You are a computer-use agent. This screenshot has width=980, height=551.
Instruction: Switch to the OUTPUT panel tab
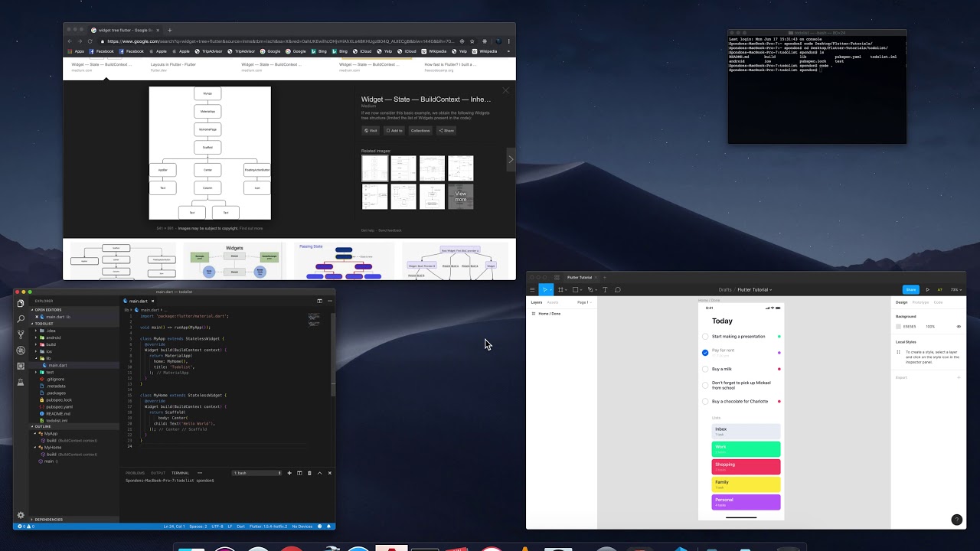point(158,473)
